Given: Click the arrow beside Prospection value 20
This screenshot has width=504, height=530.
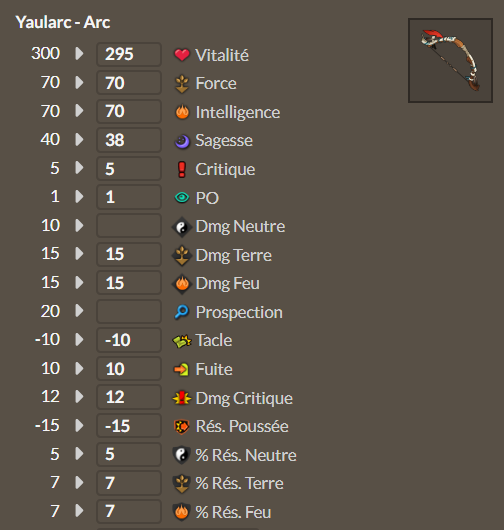Looking at the screenshot, I should tap(79, 311).
